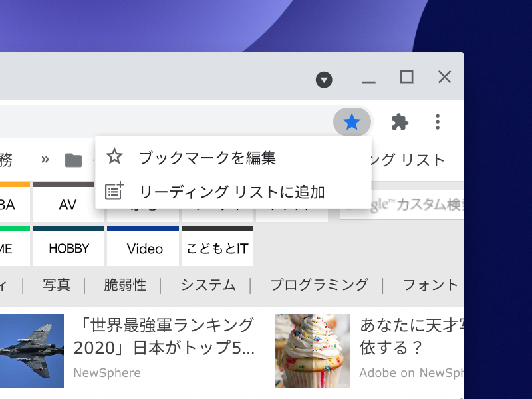This screenshot has height=399, width=532.
Task: Open Chrome's three-dot menu
Action: (438, 122)
